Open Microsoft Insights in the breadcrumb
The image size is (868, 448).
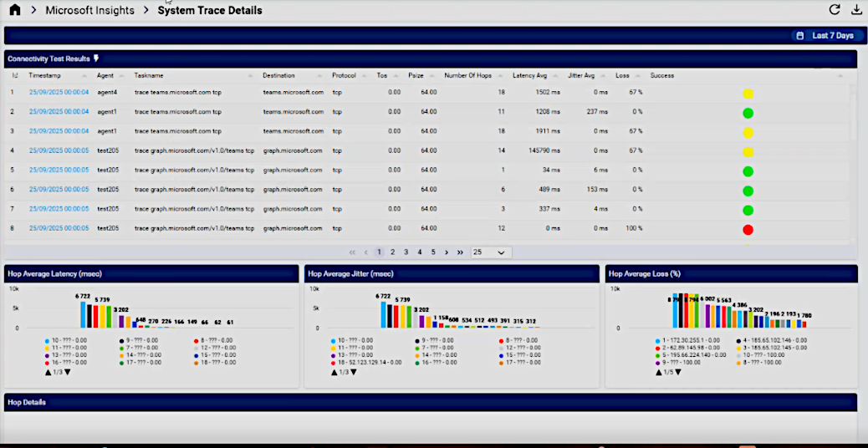(x=89, y=10)
